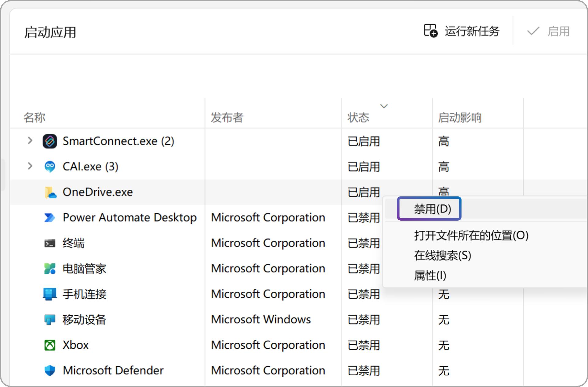Click 已禁用 status in 移动设备 row
Screen dimensions: 588x387
364,320
